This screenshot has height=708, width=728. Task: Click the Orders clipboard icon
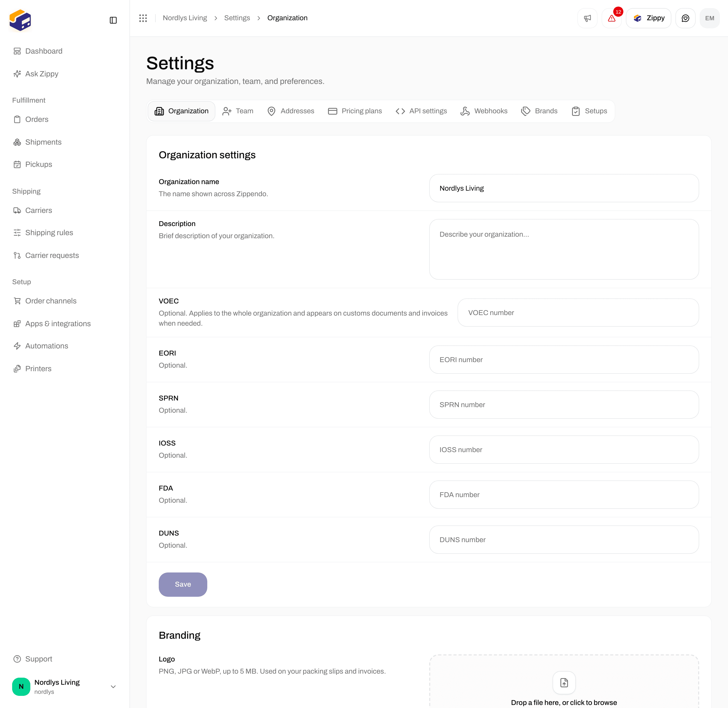(17, 119)
